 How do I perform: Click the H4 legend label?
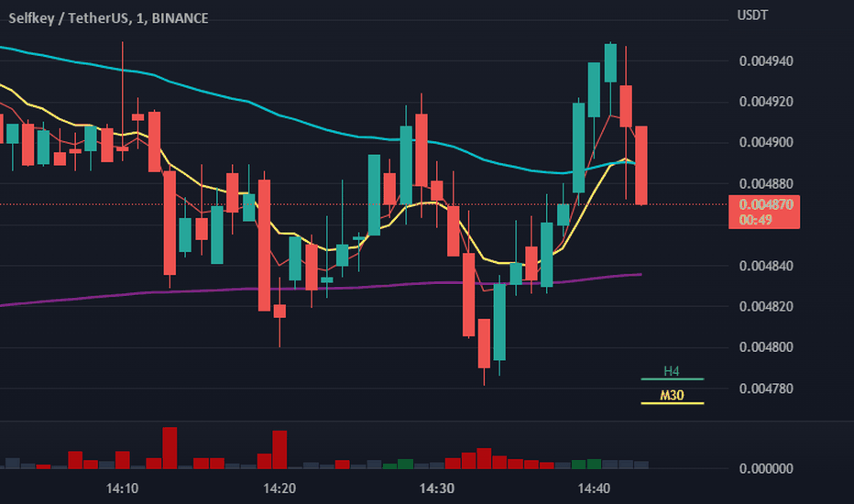click(x=672, y=372)
